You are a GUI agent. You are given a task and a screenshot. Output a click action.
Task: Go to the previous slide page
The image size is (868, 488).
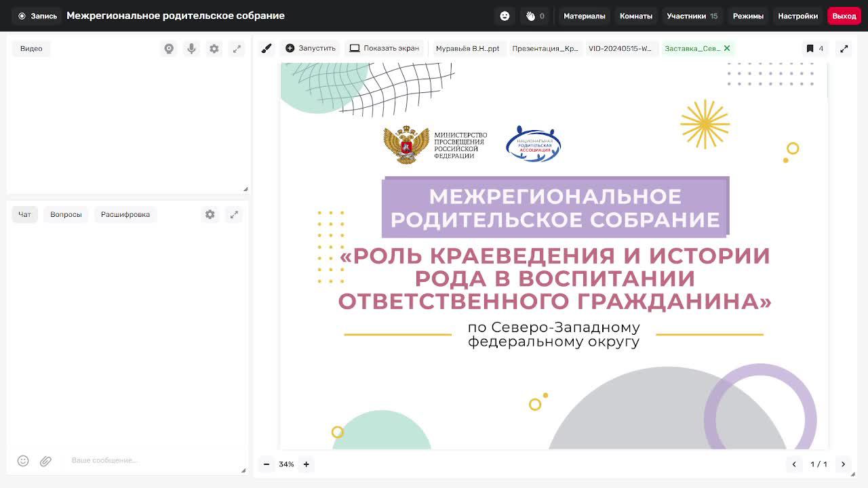click(x=794, y=464)
